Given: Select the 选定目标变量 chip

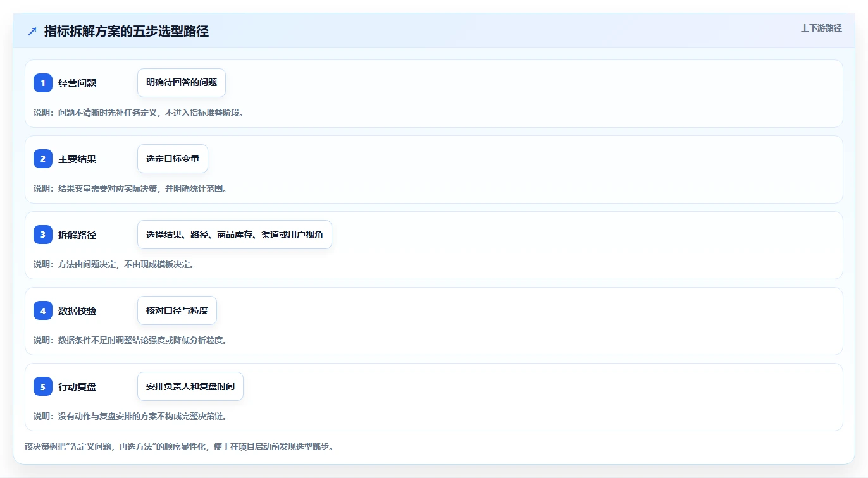Looking at the screenshot, I should point(173,159).
